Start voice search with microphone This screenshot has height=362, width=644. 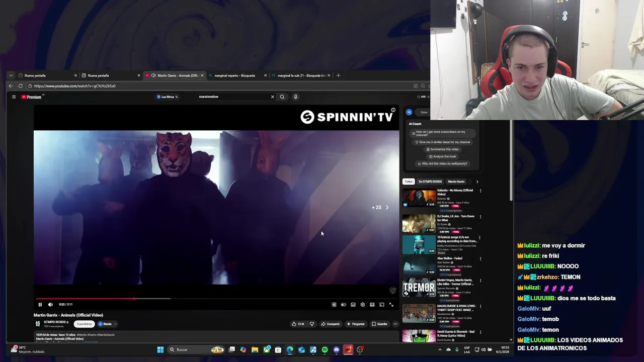pyautogui.click(x=295, y=97)
